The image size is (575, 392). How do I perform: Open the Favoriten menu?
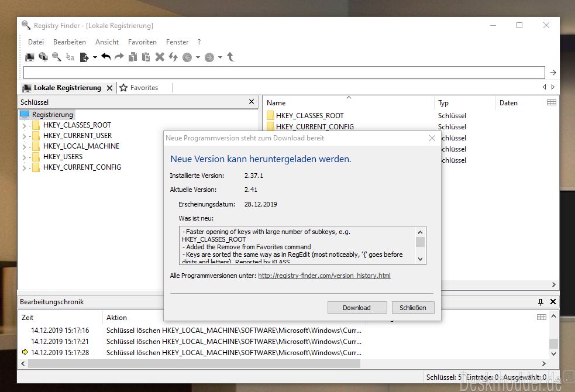142,42
